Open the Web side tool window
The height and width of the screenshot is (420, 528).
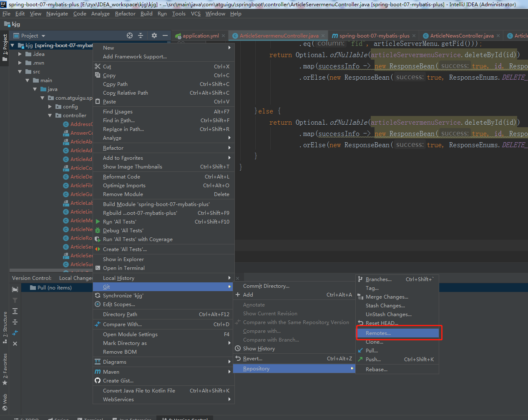[x=5, y=402]
